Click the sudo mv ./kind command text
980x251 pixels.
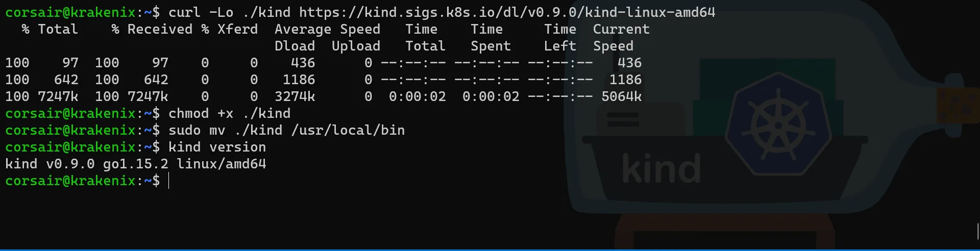(x=286, y=130)
